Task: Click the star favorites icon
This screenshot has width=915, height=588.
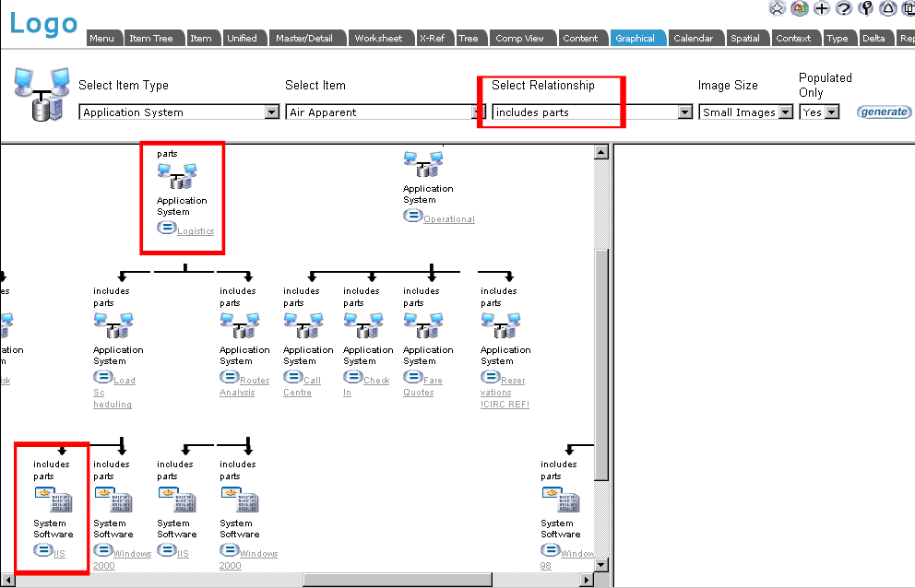Action: (777, 8)
